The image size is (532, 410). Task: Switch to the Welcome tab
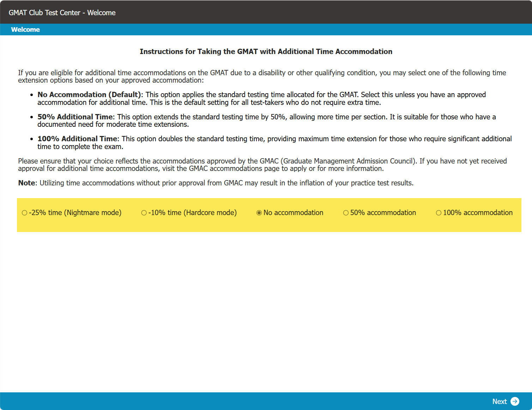[25, 29]
